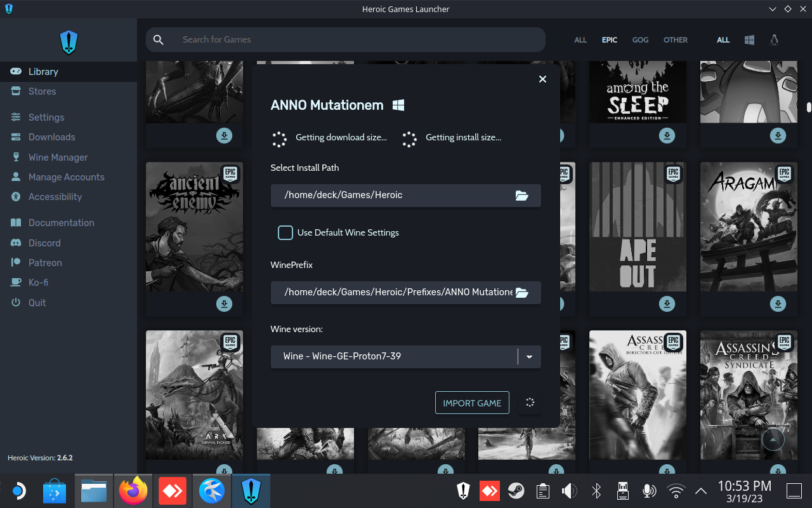
Task: Launch Firefox from the taskbar
Action: (x=133, y=491)
